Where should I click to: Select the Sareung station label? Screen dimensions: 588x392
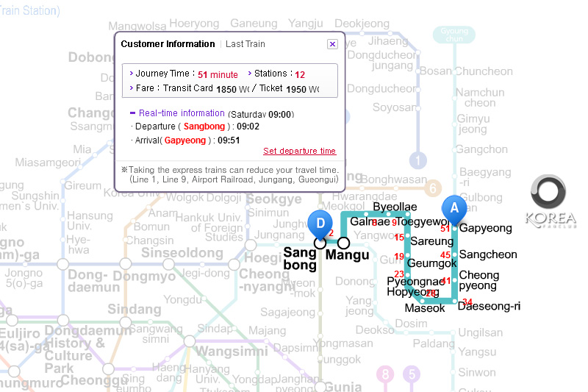(431, 241)
